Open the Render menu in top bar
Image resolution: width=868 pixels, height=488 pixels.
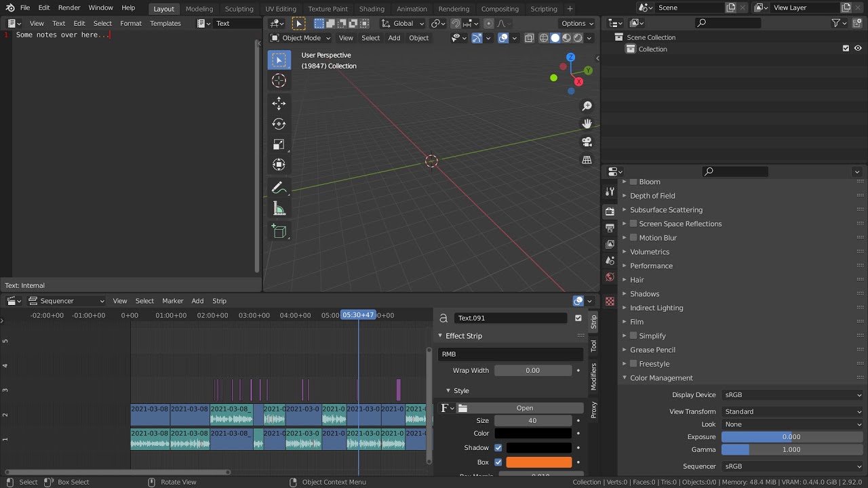69,7
